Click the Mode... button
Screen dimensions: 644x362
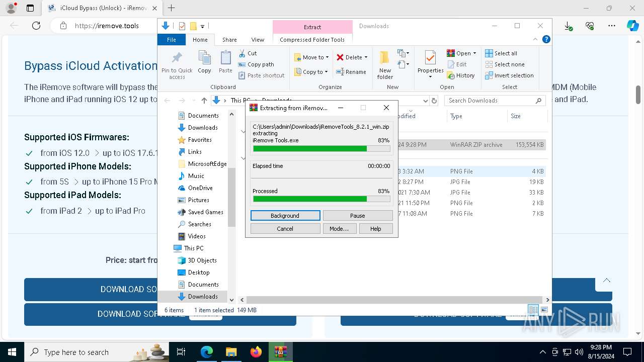tap(339, 229)
